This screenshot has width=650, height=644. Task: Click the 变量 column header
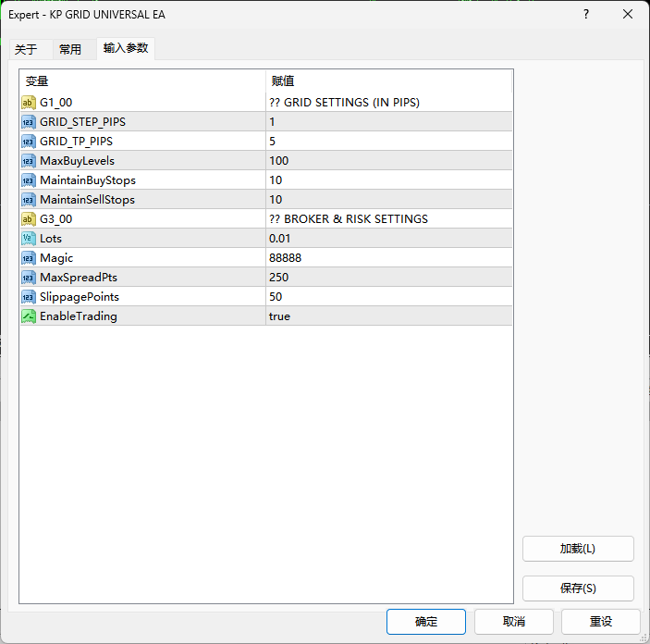(x=142, y=81)
